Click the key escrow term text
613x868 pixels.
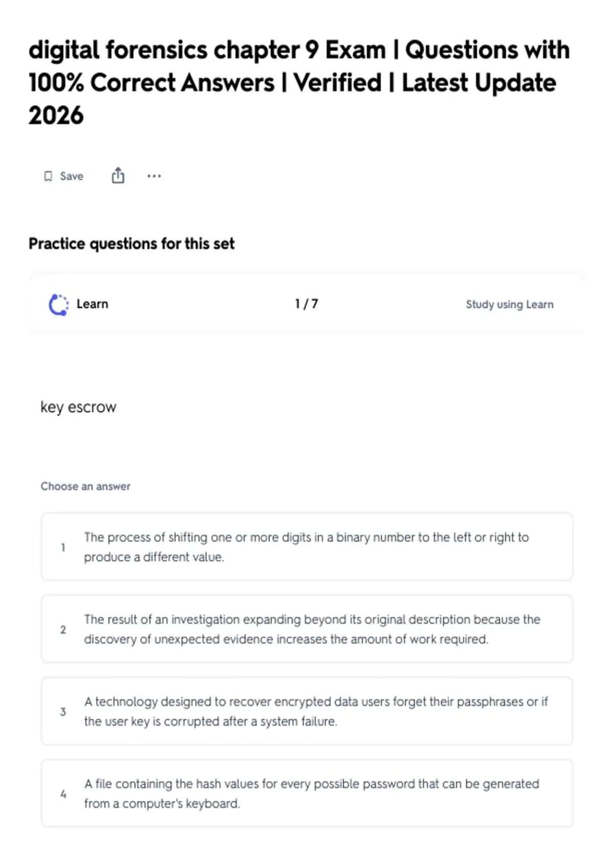click(x=79, y=407)
